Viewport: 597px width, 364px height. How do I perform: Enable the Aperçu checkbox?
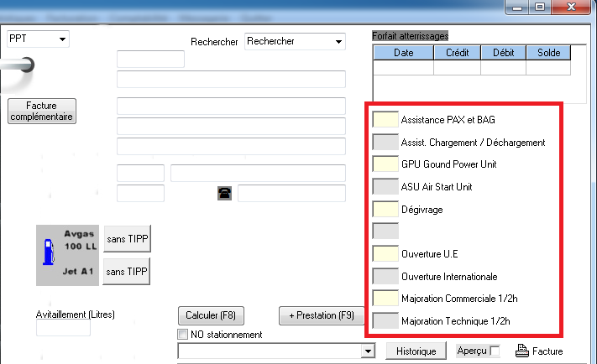tap(495, 351)
